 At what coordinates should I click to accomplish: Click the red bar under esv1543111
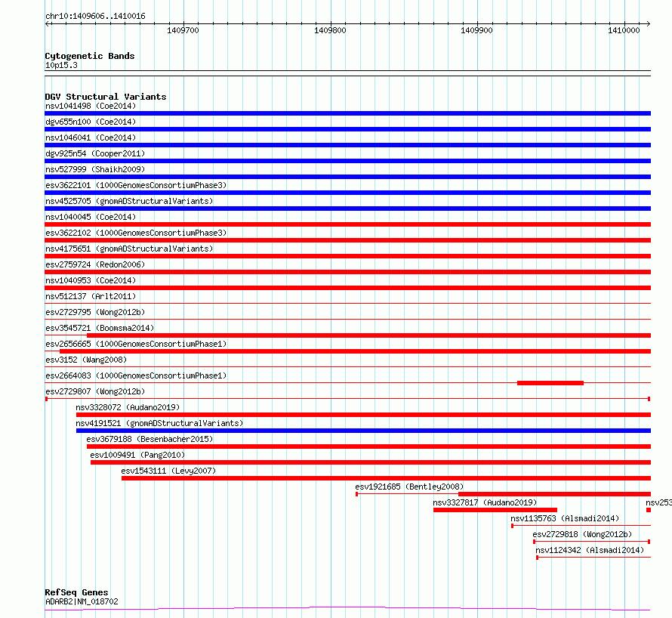(386, 478)
